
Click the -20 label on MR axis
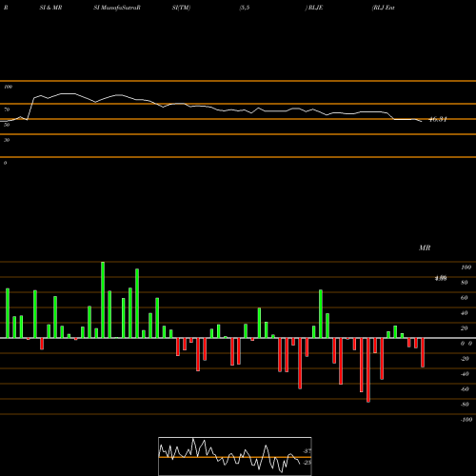point(465,359)
